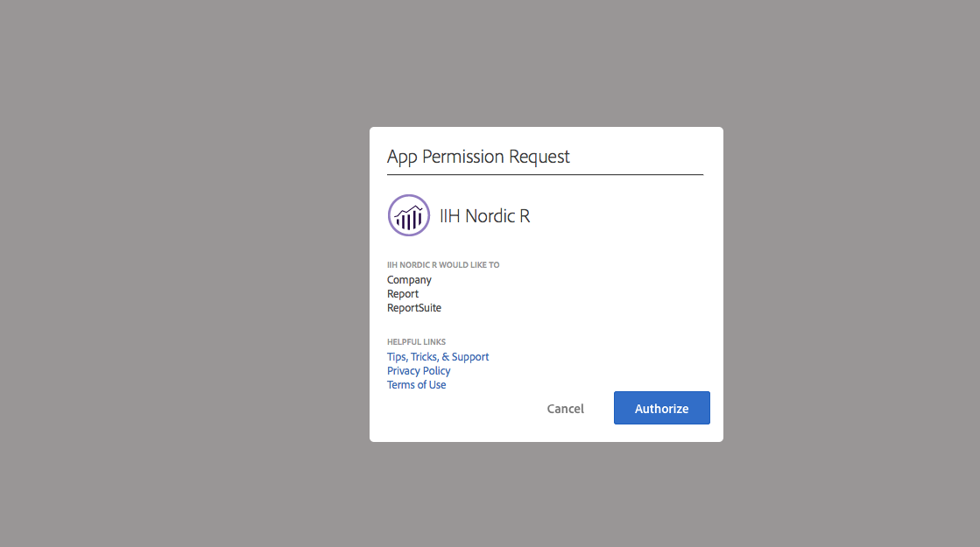Click the IIH NORDIC R WOULD LIKE TO label
The height and width of the screenshot is (547, 980).
(x=443, y=265)
